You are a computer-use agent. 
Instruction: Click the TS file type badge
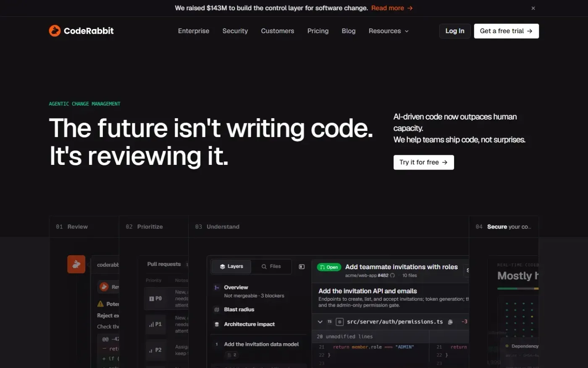[x=330, y=322]
